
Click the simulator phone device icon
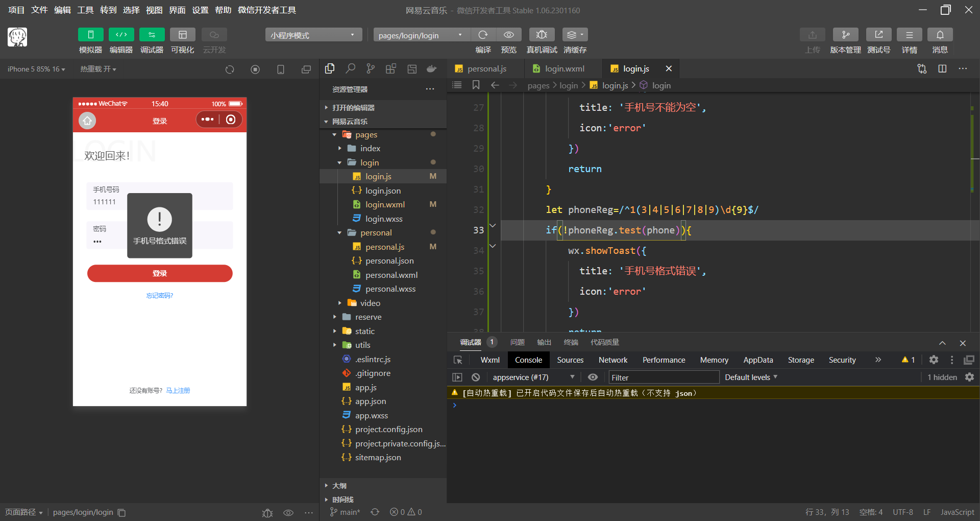point(281,69)
